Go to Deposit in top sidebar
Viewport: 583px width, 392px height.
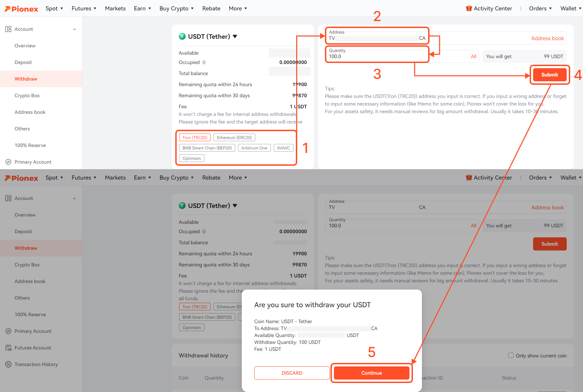point(23,62)
